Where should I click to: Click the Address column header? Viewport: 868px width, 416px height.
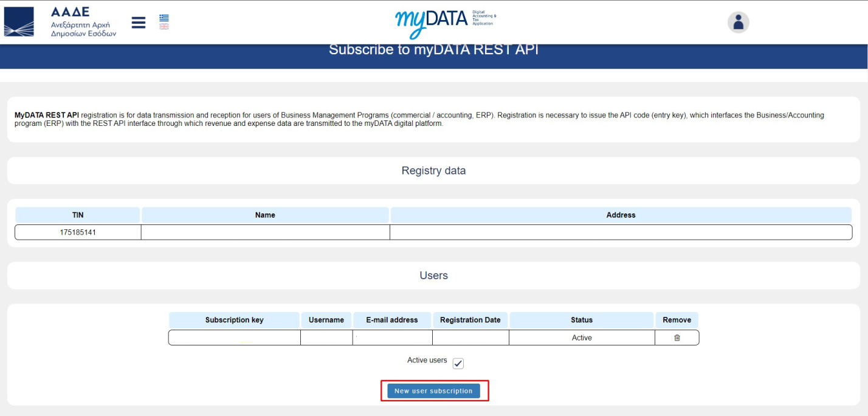(x=621, y=215)
